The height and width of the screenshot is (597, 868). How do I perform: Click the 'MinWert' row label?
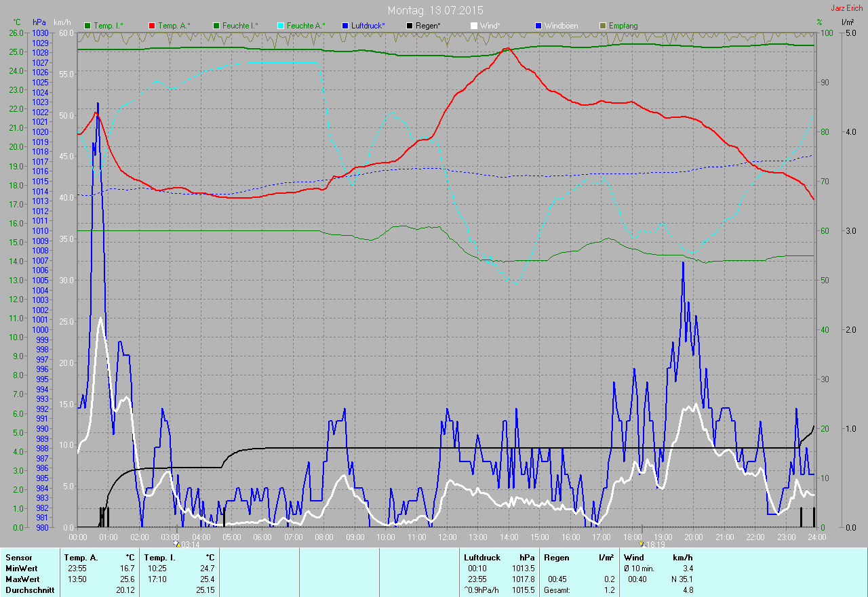[22, 569]
